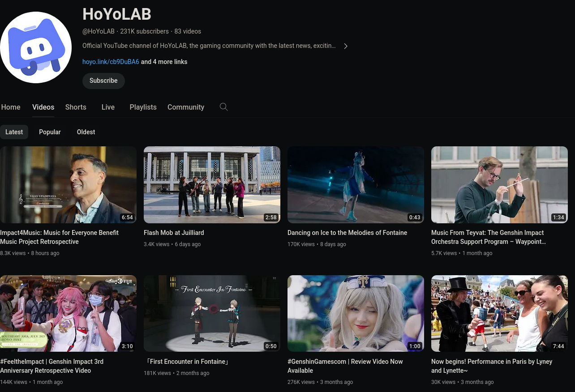575x392 pixels.
Task: Play the Dancing on Ice thumbnail
Action: click(x=356, y=185)
